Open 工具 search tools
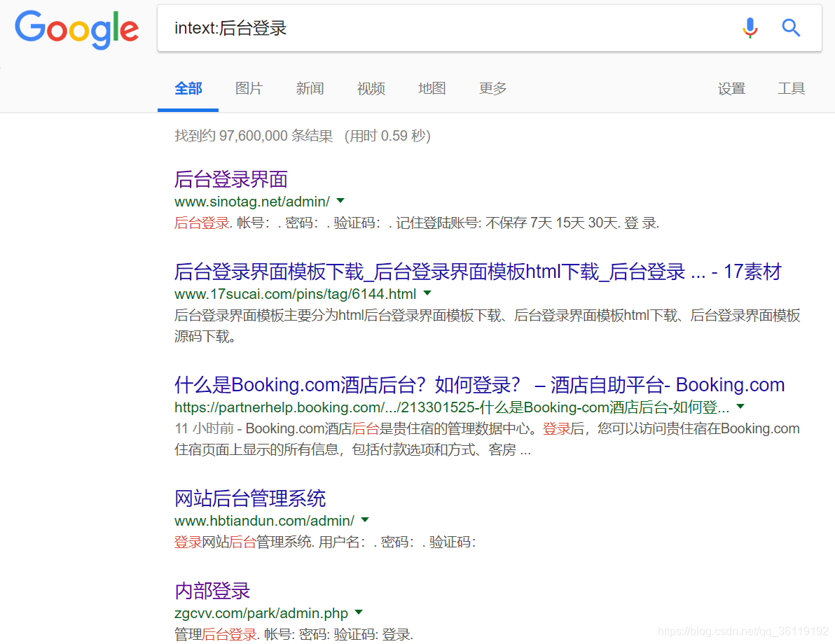 point(791,88)
